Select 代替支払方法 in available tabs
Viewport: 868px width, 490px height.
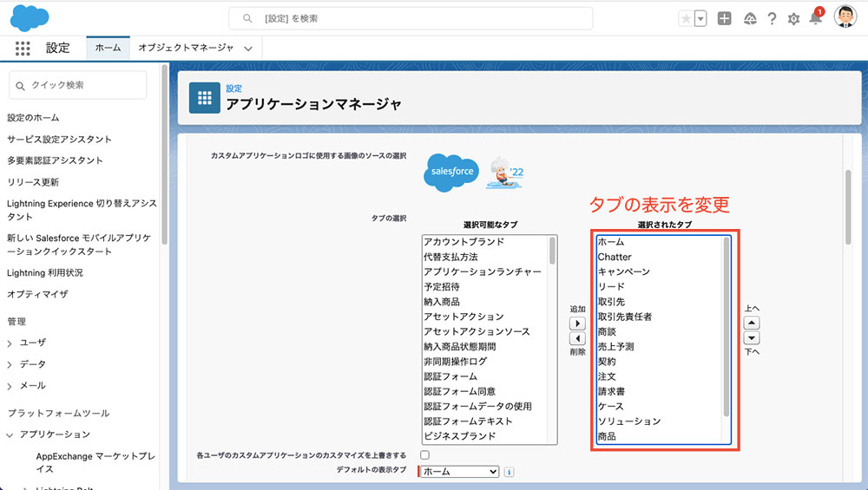(x=450, y=257)
